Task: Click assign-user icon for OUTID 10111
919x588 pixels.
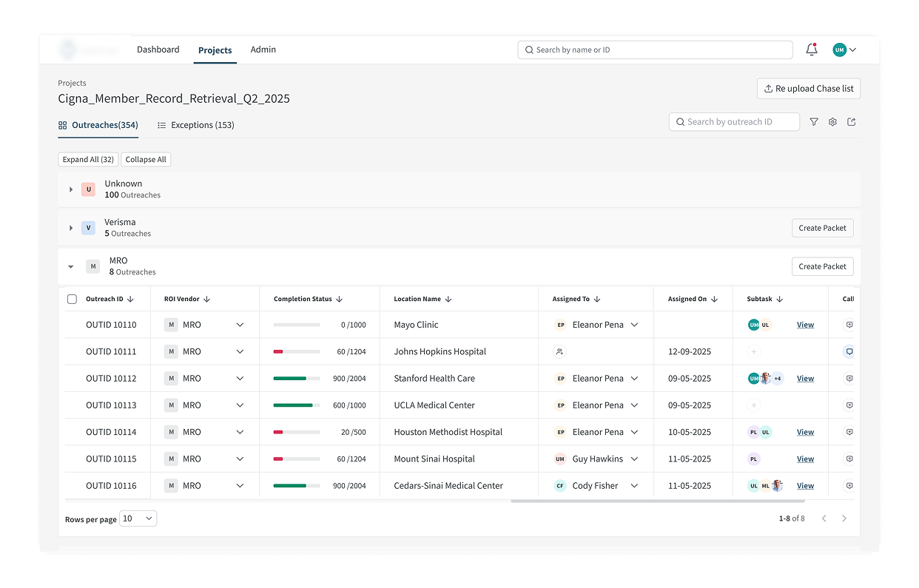Action: click(560, 352)
